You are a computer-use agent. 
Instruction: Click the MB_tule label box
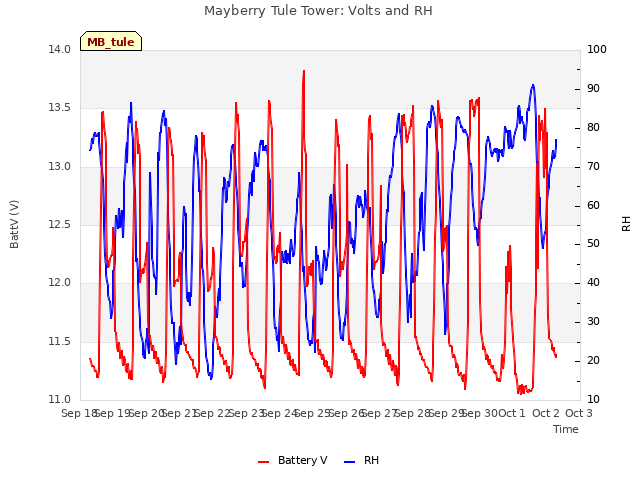111,41
